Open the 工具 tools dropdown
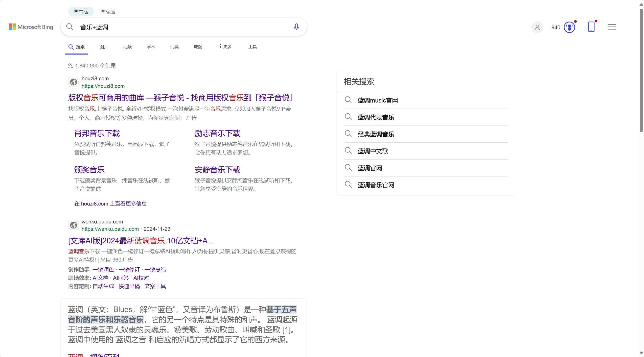644x357 pixels. click(x=252, y=47)
